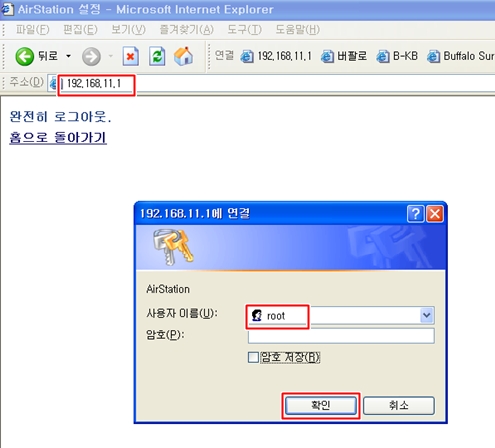Click the 취소 button
This screenshot has height=448, width=495.
click(399, 406)
